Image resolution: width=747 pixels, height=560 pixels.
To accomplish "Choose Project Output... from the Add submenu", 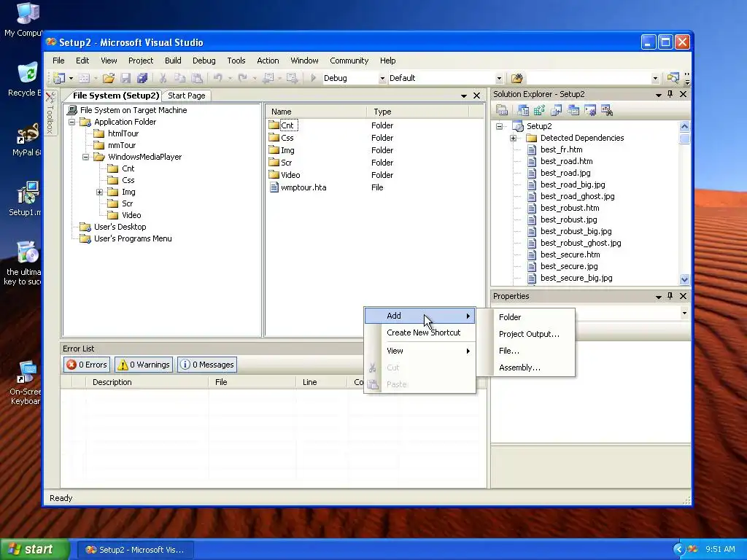I will pos(527,334).
